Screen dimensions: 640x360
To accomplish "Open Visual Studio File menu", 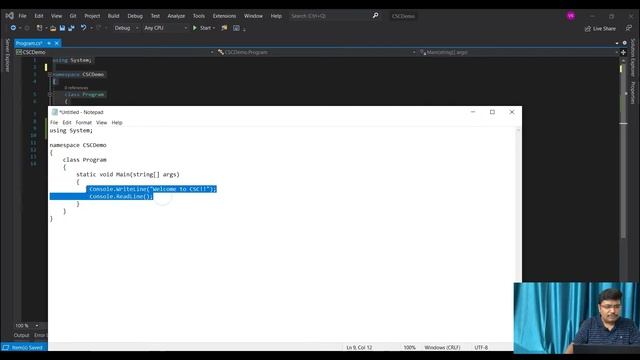I will (x=22, y=16).
